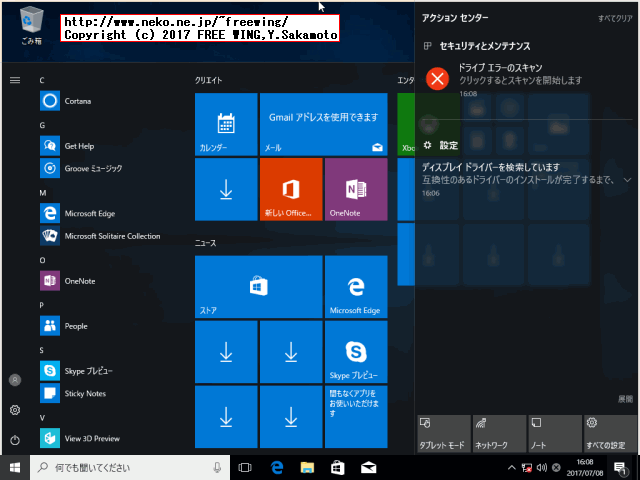Toggle Tablet mode quick action
Screen dimensions: 640x480
(x=444, y=434)
